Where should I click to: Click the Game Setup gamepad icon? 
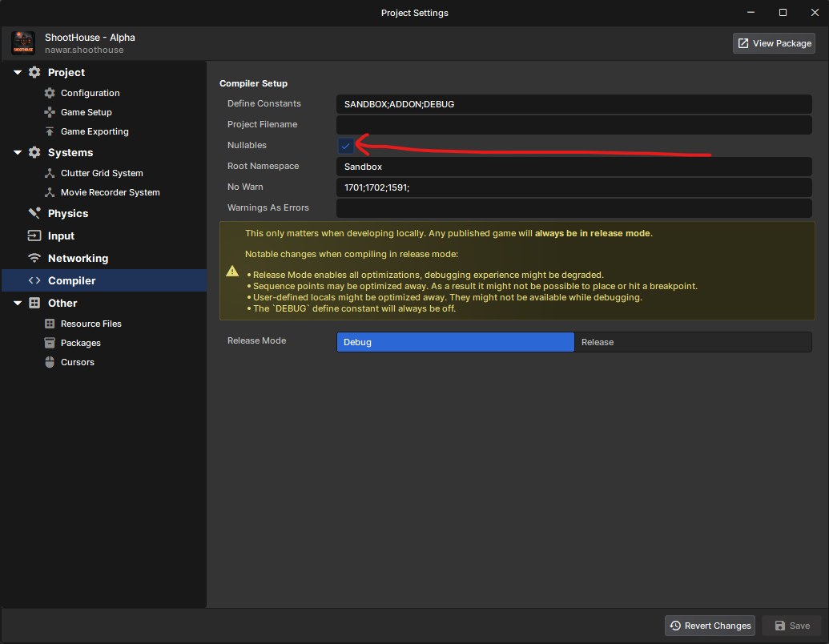50,112
